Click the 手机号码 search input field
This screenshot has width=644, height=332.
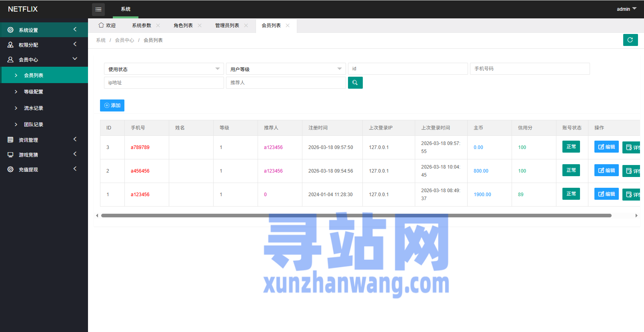click(x=530, y=69)
